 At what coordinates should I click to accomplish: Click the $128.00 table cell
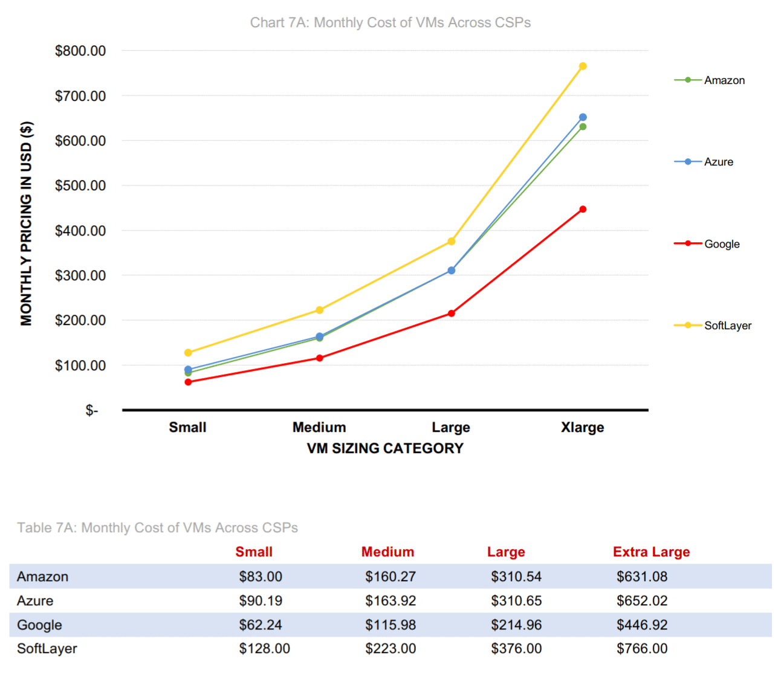(x=265, y=649)
